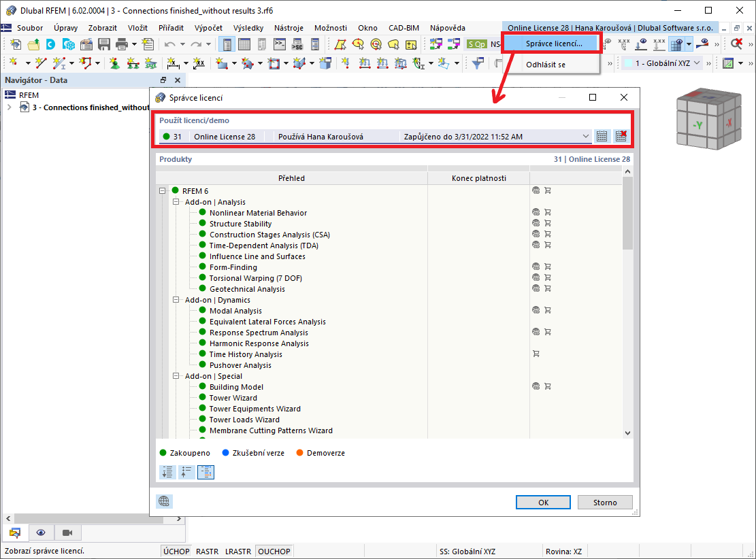Click the return license calendar icon with red X

coord(621,137)
